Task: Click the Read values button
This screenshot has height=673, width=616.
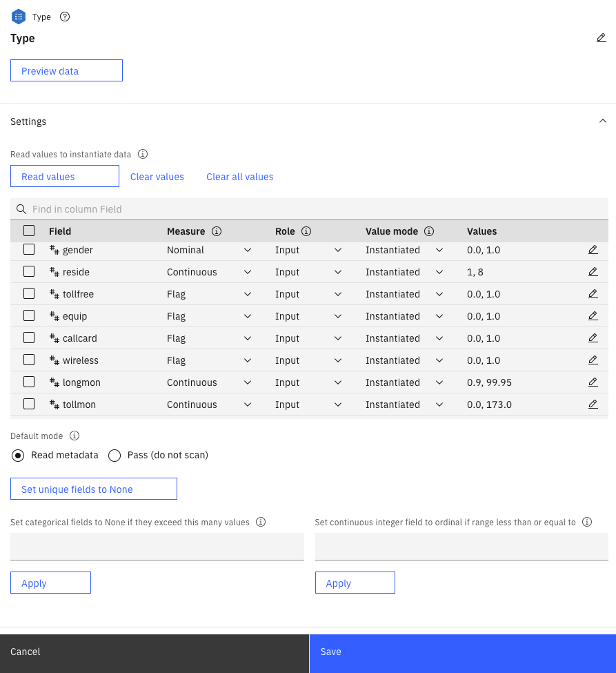Action: [x=65, y=176]
